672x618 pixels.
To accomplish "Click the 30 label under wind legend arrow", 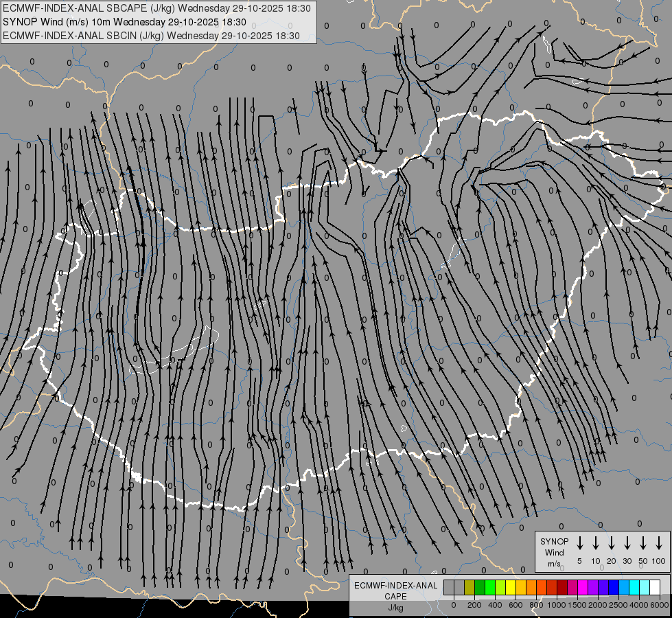I will [x=627, y=561].
